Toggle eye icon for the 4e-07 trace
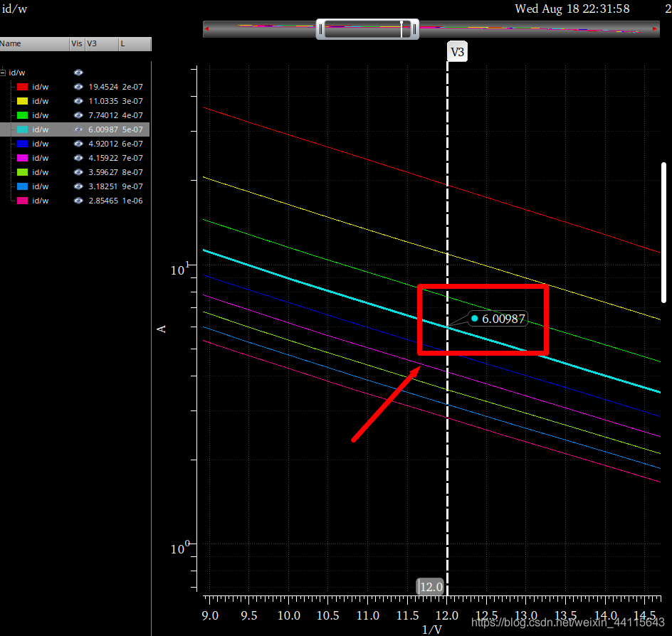 tap(78, 115)
